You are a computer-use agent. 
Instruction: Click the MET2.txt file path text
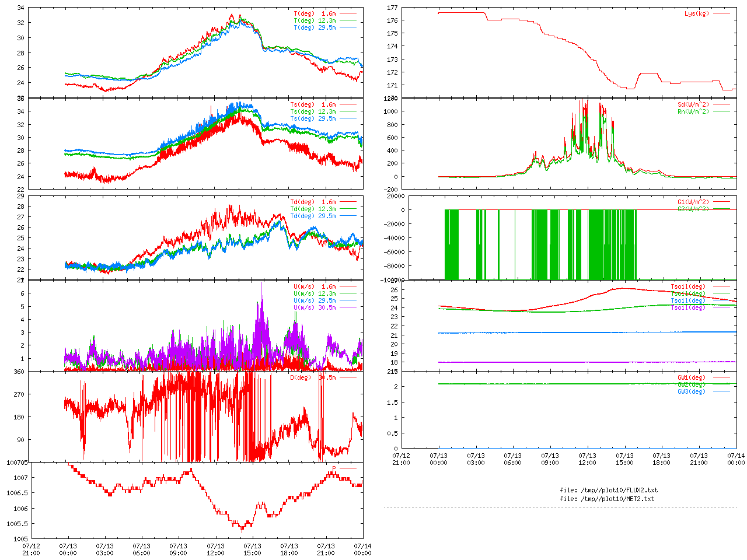click(607, 499)
